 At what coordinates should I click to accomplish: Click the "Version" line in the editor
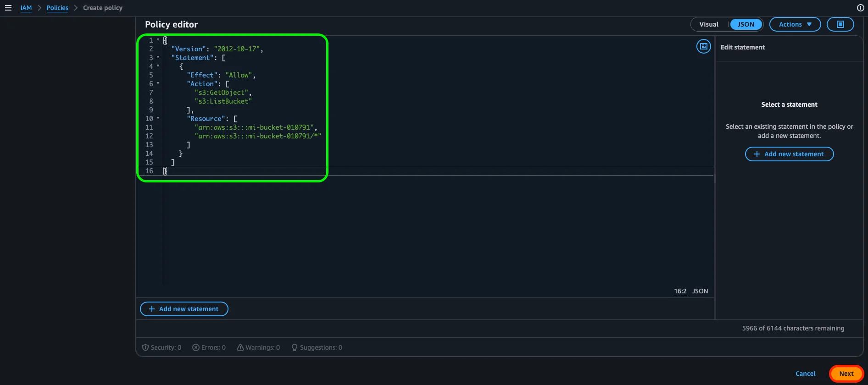[217, 49]
